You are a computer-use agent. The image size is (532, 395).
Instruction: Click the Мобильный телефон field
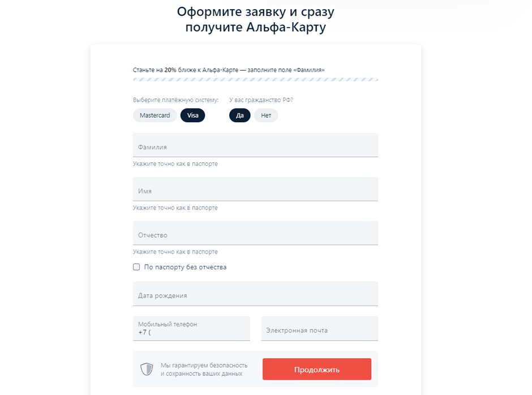pyautogui.click(x=191, y=328)
